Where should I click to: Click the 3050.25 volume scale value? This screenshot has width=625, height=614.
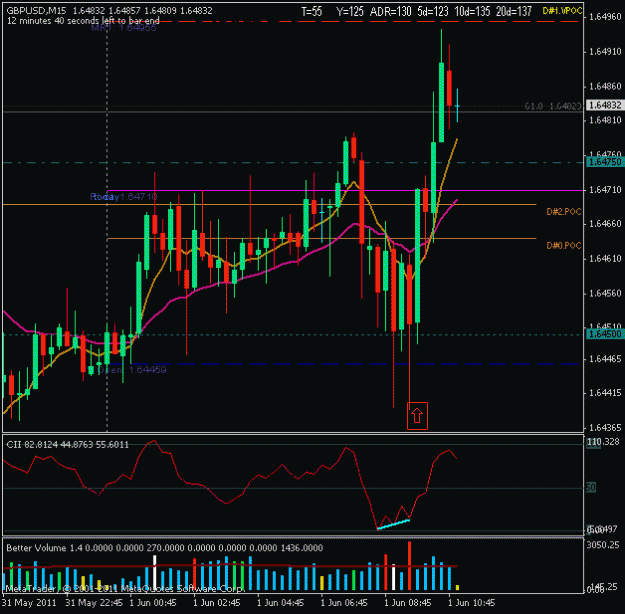pyautogui.click(x=604, y=545)
